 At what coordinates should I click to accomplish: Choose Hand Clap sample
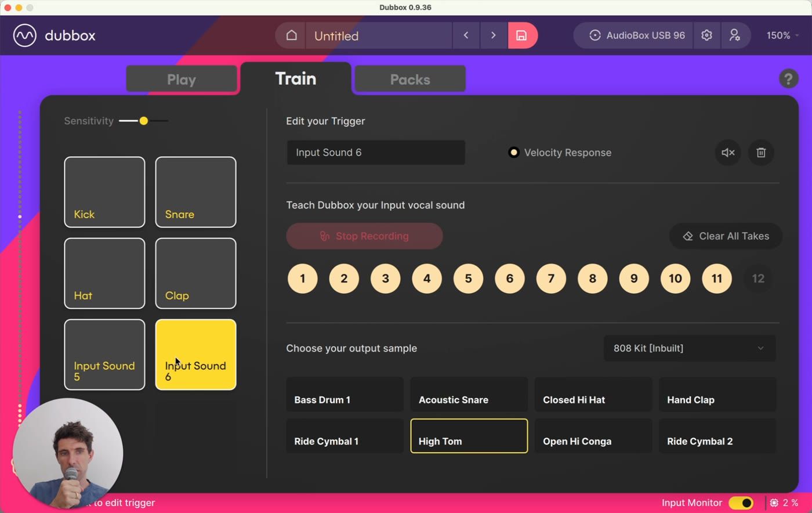click(717, 395)
